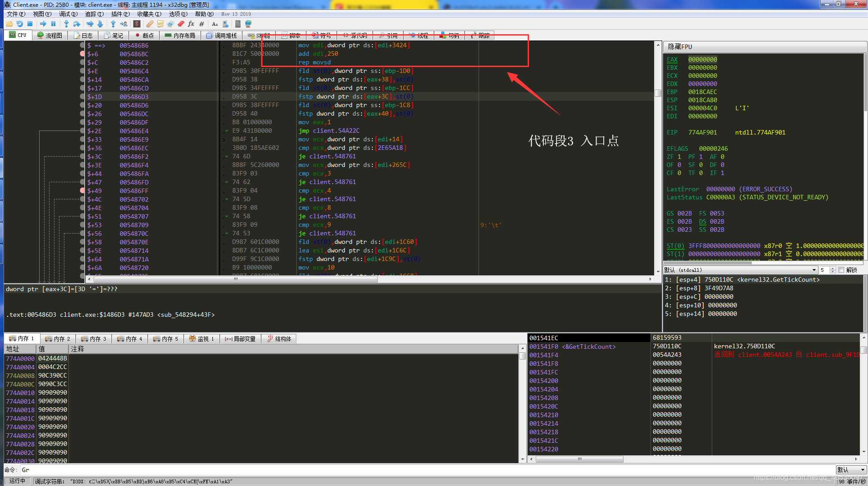
Task: Open the 调试(D) debug menu
Action: click(x=68, y=14)
